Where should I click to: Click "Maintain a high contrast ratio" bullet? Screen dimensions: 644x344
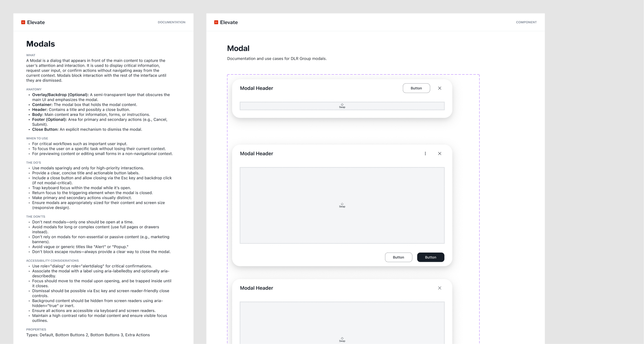tap(100, 318)
